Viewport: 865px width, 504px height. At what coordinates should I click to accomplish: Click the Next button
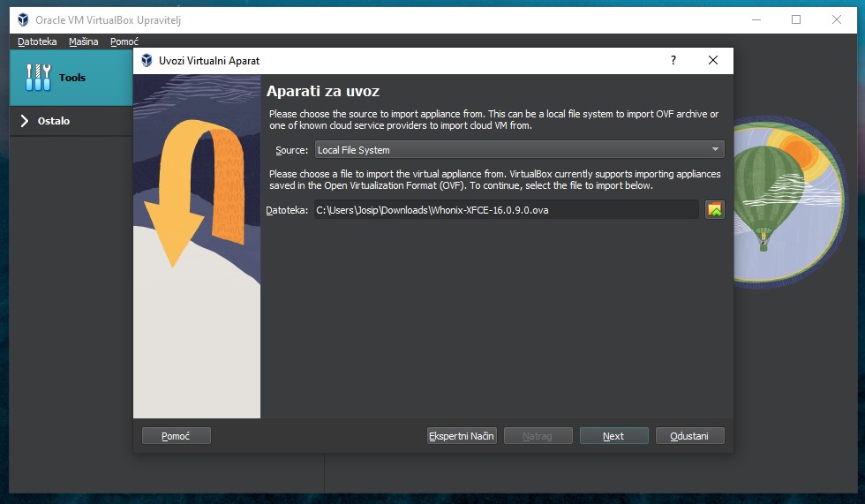613,436
